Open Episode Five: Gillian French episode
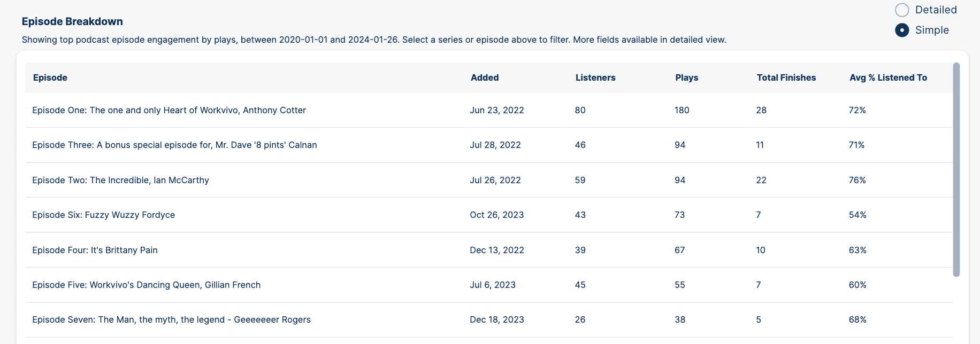Viewport: 980px width, 344px height. [146, 285]
